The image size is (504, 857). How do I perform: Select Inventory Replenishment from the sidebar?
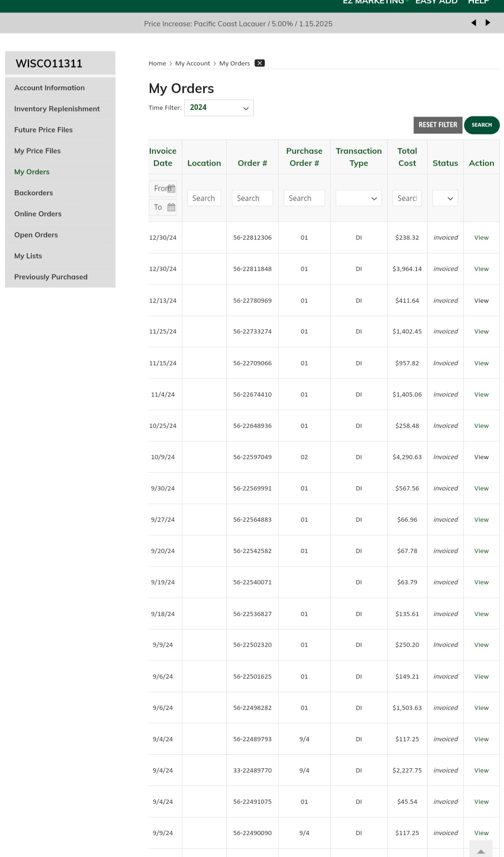tap(57, 109)
